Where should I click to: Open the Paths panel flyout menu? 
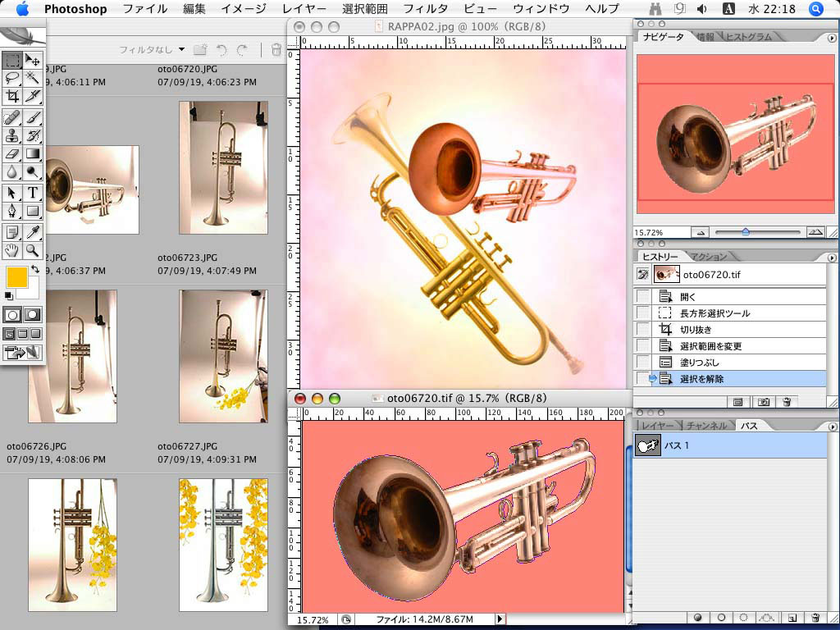point(832,427)
